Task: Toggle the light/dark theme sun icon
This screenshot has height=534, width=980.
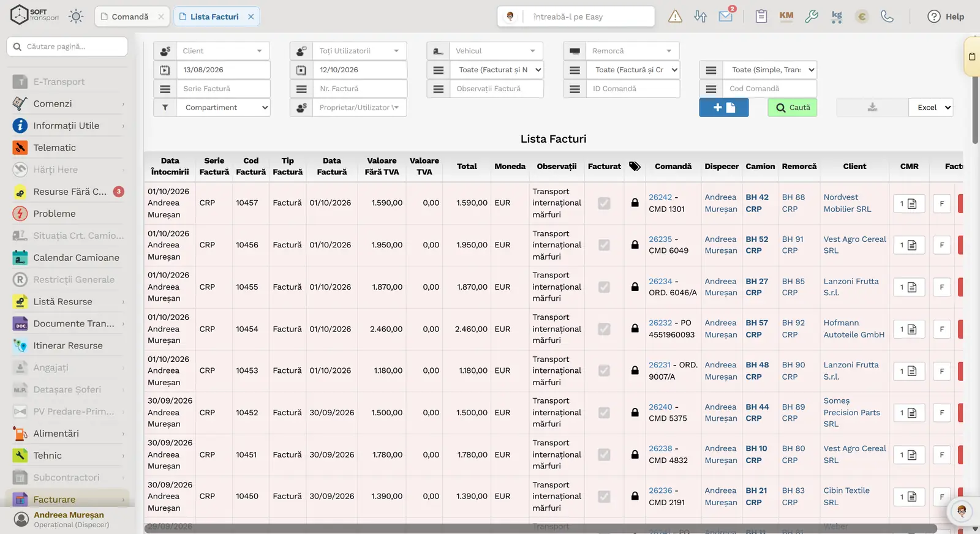Action: (x=76, y=17)
